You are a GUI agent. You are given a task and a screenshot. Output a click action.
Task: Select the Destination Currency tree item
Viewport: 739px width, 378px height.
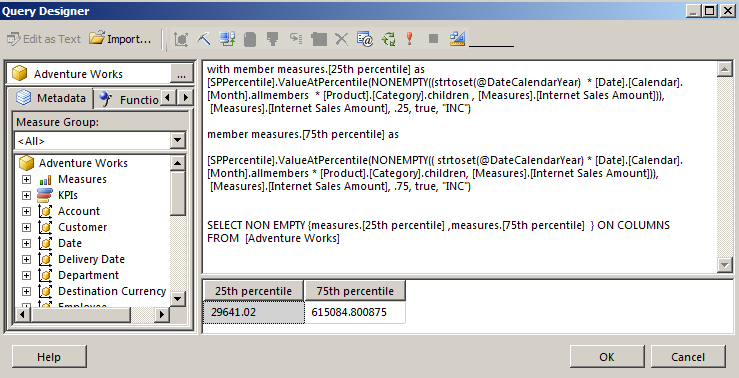tap(112, 291)
